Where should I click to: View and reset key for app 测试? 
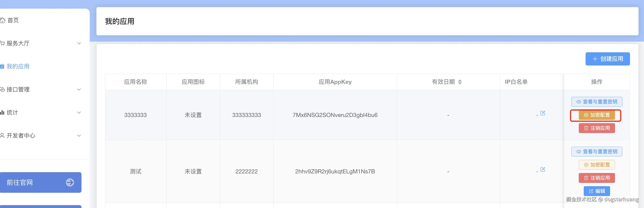point(597,151)
